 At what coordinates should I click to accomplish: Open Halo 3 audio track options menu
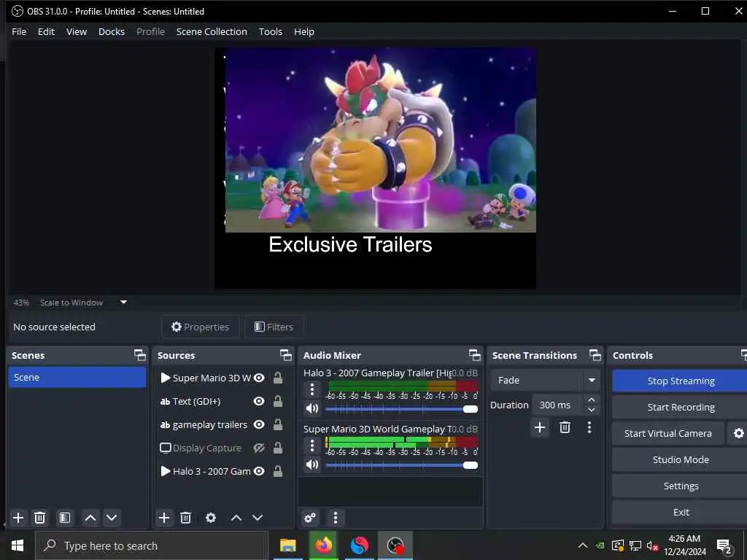[x=312, y=389]
